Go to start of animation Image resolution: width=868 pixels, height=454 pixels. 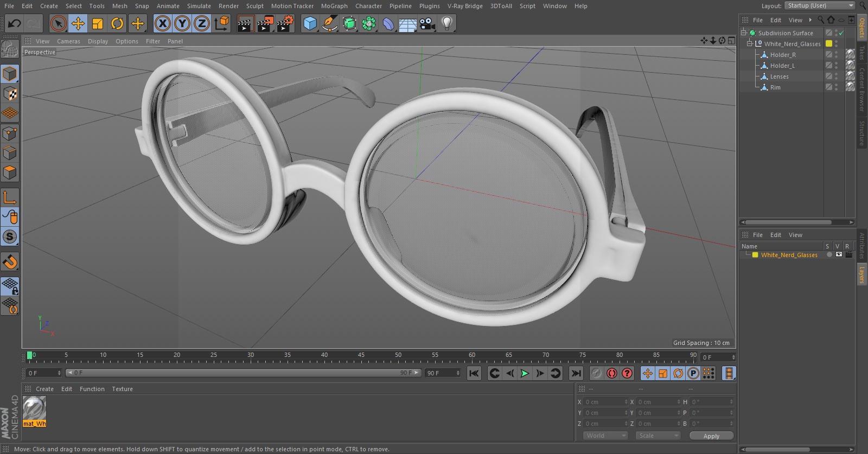point(474,373)
